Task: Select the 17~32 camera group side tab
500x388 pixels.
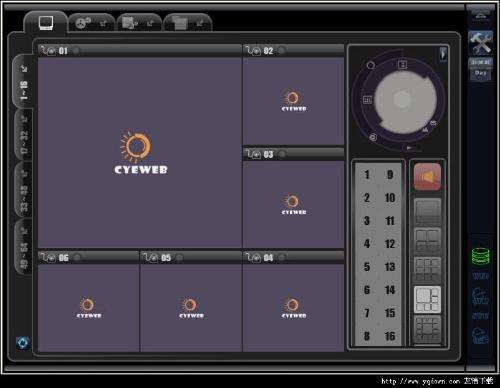Action: point(24,135)
